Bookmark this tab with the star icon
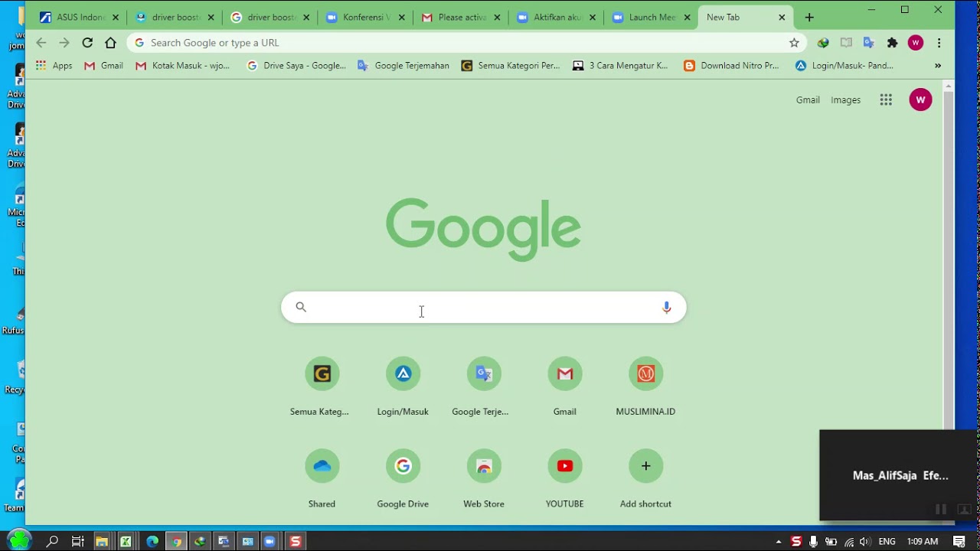This screenshot has height=551, width=980. [x=794, y=43]
